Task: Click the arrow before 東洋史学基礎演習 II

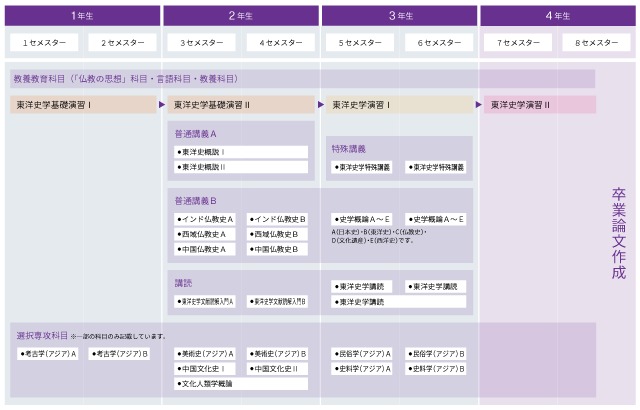Action: (163, 104)
